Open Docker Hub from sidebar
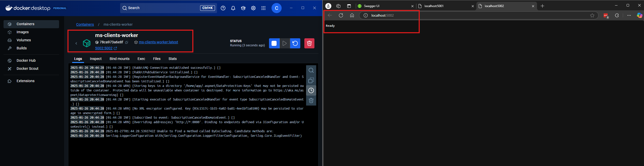This screenshot has height=166, width=644. pyautogui.click(x=31, y=60)
